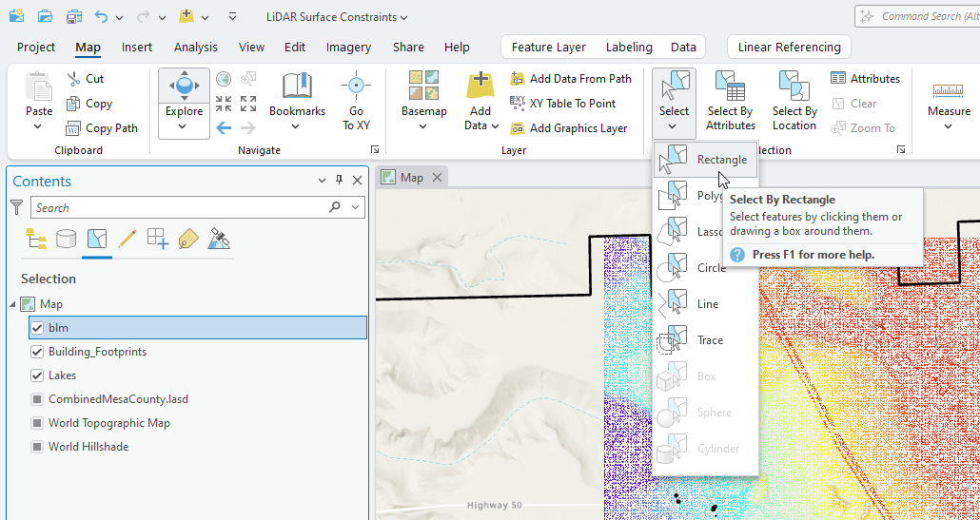Viewport: 980px width, 520px height.
Task: Switch to the Analysis ribbon tab
Action: pos(195,48)
